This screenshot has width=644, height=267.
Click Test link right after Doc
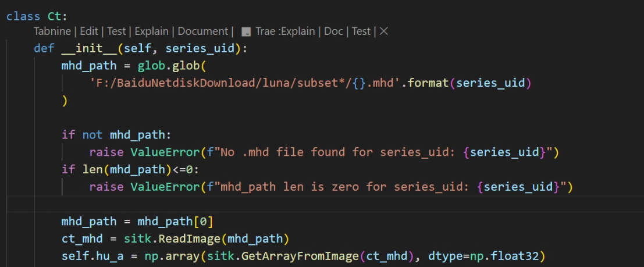tap(361, 31)
